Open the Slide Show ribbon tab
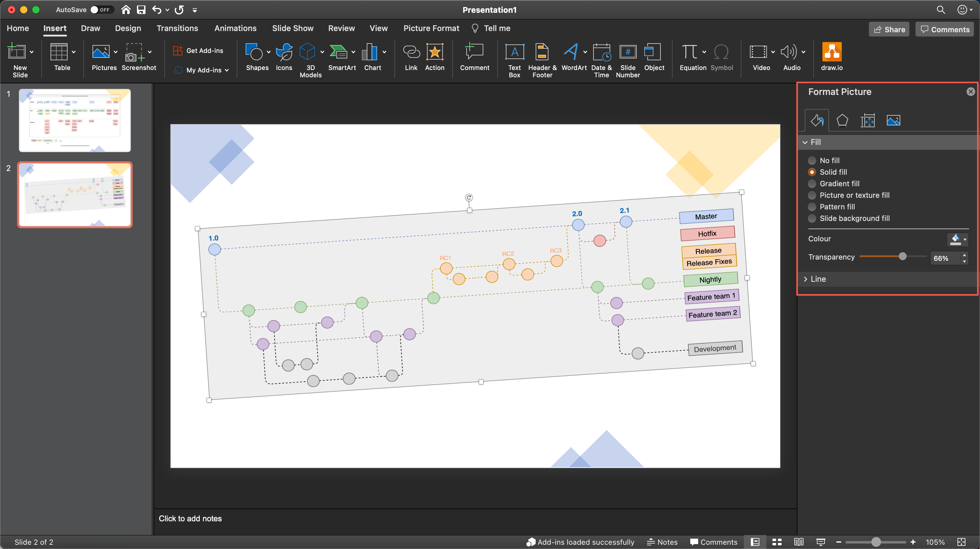Screen dimensions: 980x549 292,28
